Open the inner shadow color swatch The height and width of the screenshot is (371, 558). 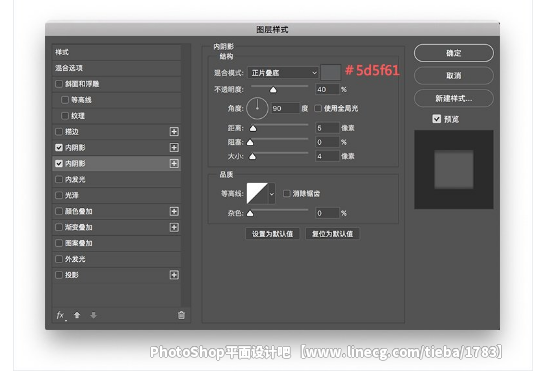[x=331, y=72]
